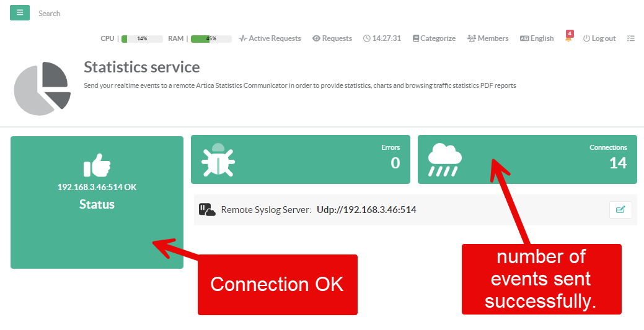Click the RAM usage progress bar
The image size is (644, 330).
[x=211, y=38]
